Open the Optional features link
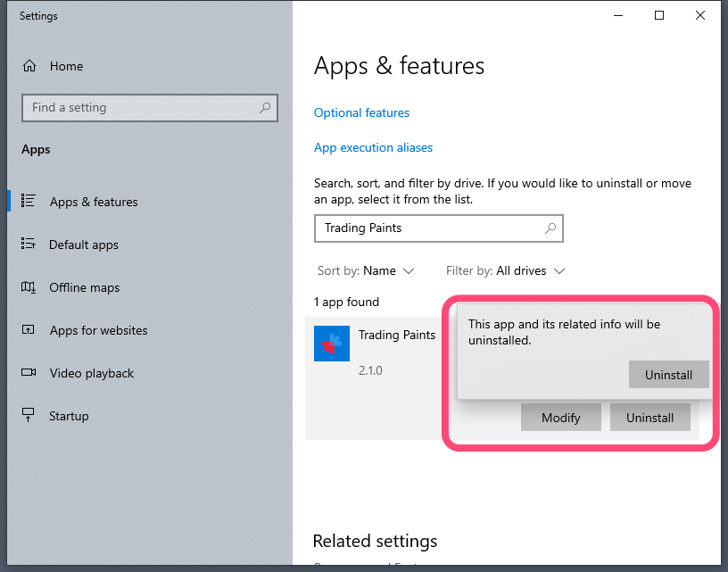The height and width of the screenshot is (572, 728). click(361, 113)
